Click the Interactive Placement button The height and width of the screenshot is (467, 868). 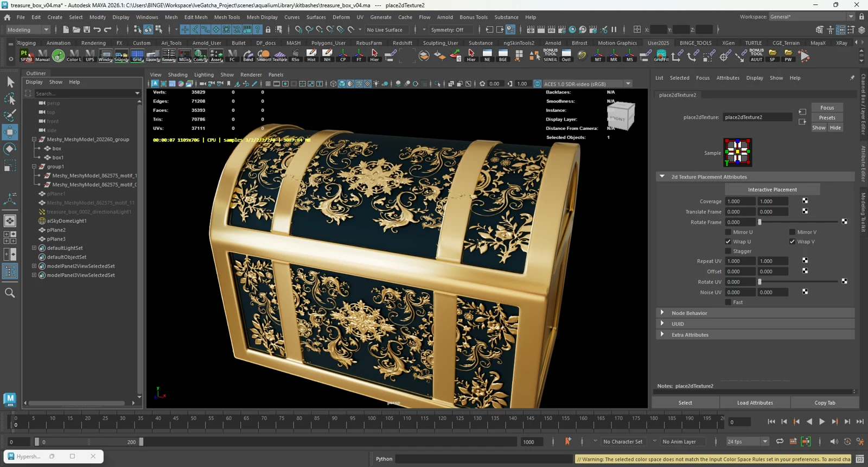pyautogui.click(x=773, y=190)
